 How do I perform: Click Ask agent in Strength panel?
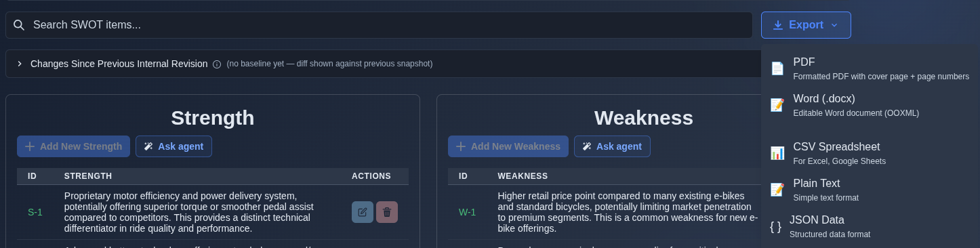173,146
